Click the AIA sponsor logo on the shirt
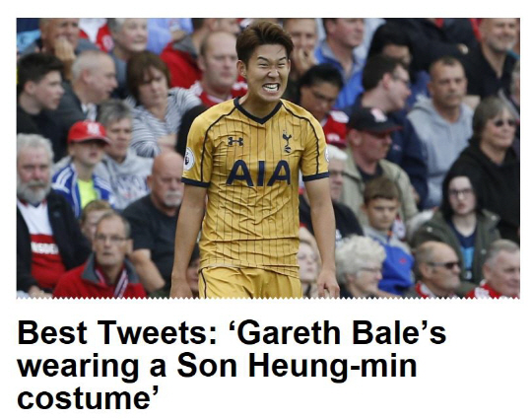This screenshot has height=420, width=532. [x=258, y=174]
